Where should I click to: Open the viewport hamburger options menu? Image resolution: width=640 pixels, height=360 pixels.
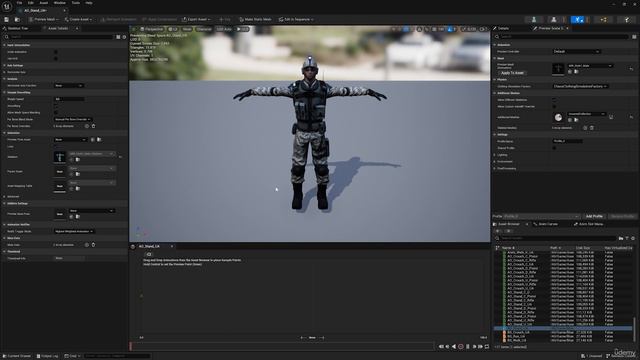click(x=133, y=29)
